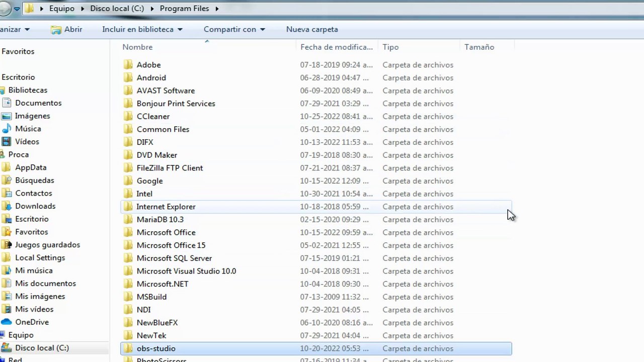This screenshot has height=362, width=644.
Task: Select the DIFX folder icon
Action: pyautogui.click(x=128, y=142)
